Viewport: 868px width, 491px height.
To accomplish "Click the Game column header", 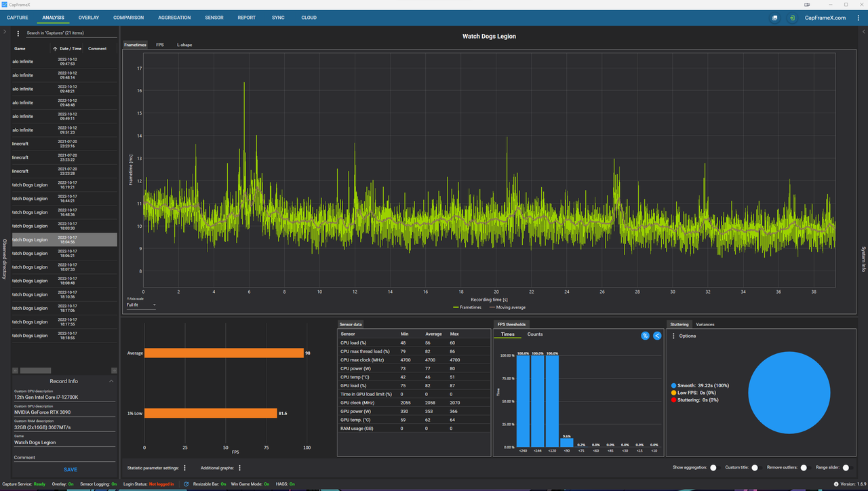I will pos(20,49).
